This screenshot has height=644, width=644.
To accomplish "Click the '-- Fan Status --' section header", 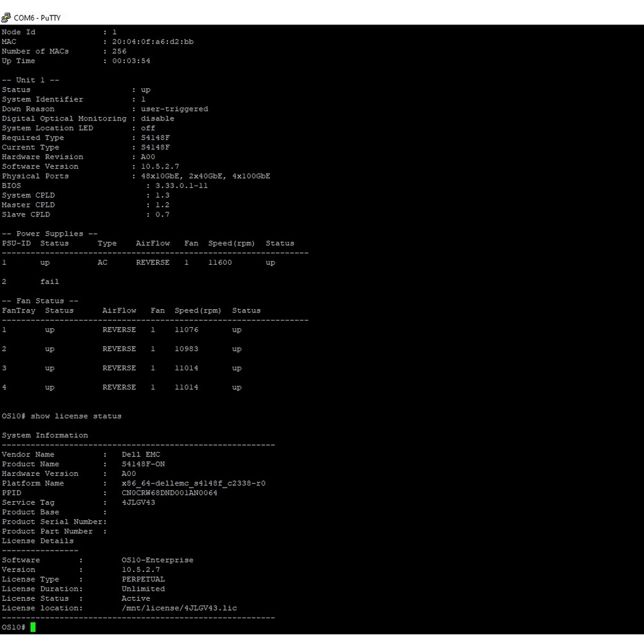I will coord(42,301).
